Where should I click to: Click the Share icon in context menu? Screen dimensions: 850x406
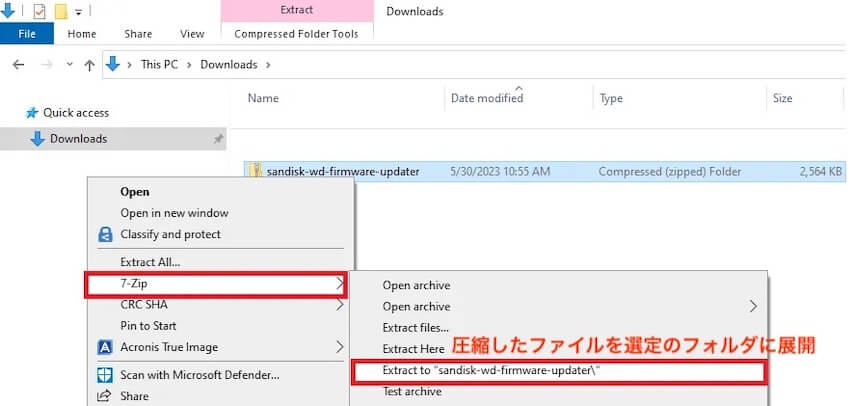click(105, 397)
